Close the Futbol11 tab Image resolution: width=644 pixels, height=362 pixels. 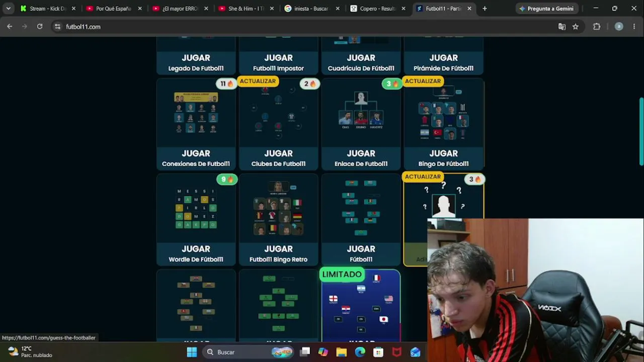469,9
